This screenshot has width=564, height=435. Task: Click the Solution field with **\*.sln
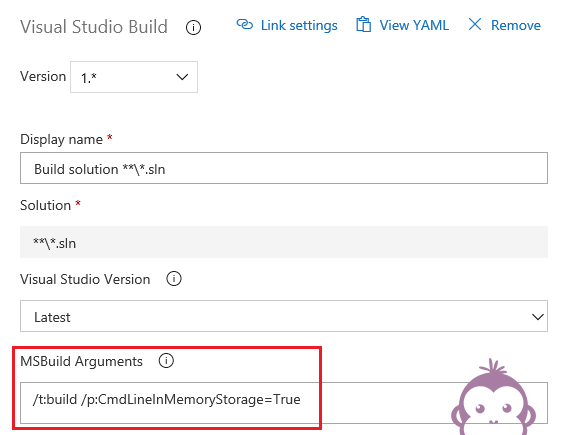(x=284, y=242)
